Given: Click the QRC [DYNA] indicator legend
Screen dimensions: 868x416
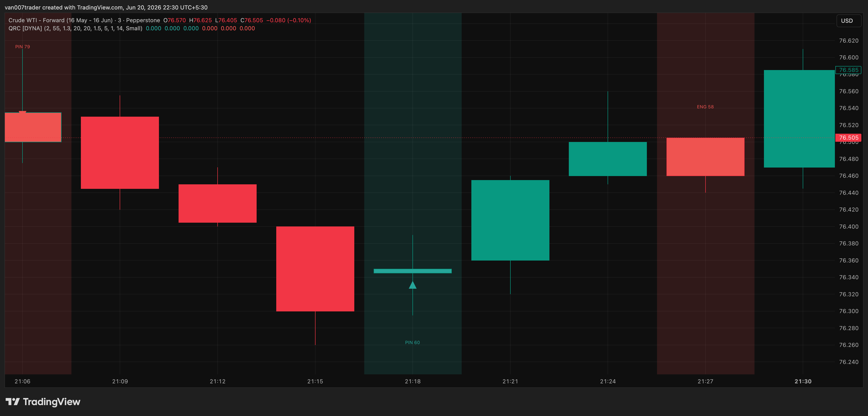Looking at the screenshot, I should click(x=75, y=28).
